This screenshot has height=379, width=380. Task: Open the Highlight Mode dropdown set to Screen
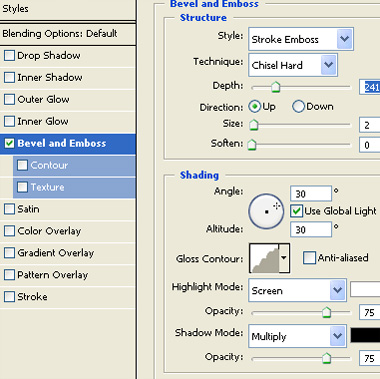pyautogui.click(x=297, y=290)
